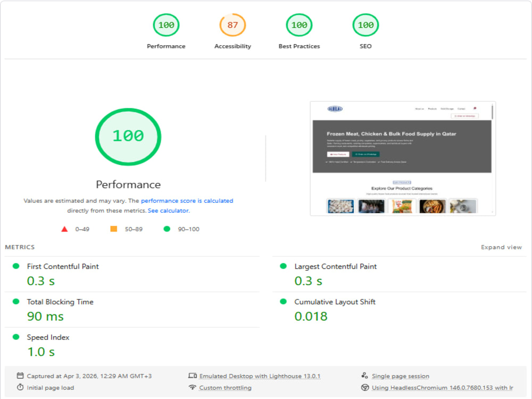Select the SEO category label

[365, 46]
